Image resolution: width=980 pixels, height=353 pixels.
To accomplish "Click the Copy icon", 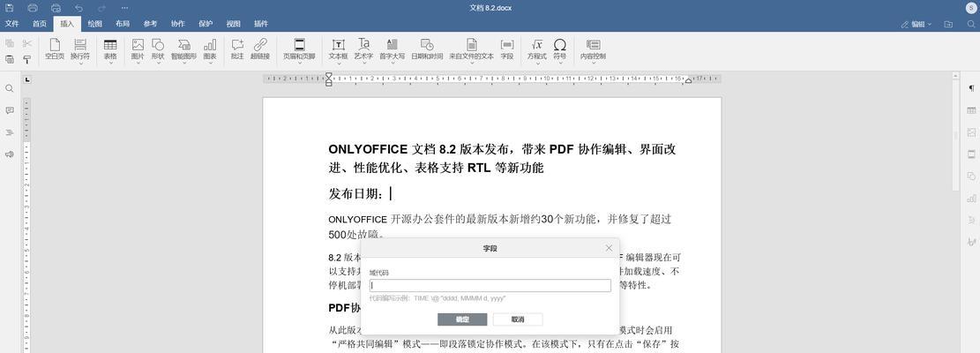I will point(10,44).
